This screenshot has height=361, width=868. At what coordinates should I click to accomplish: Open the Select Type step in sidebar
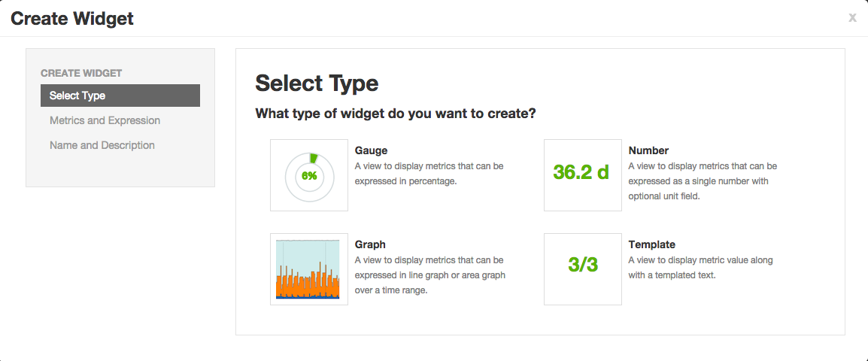[x=120, y=96]
